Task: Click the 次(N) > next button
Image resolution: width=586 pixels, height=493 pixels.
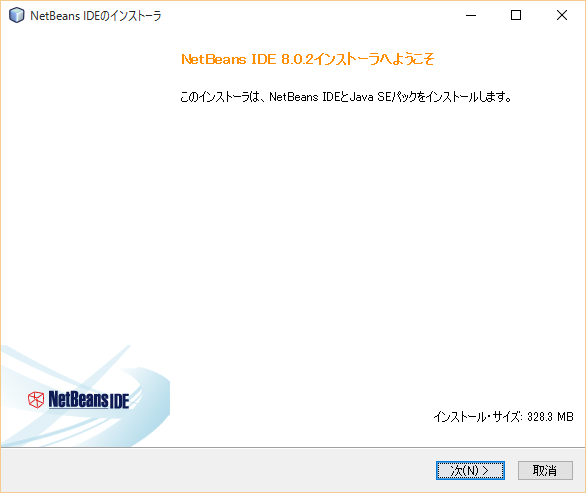Action: [470, 470]
